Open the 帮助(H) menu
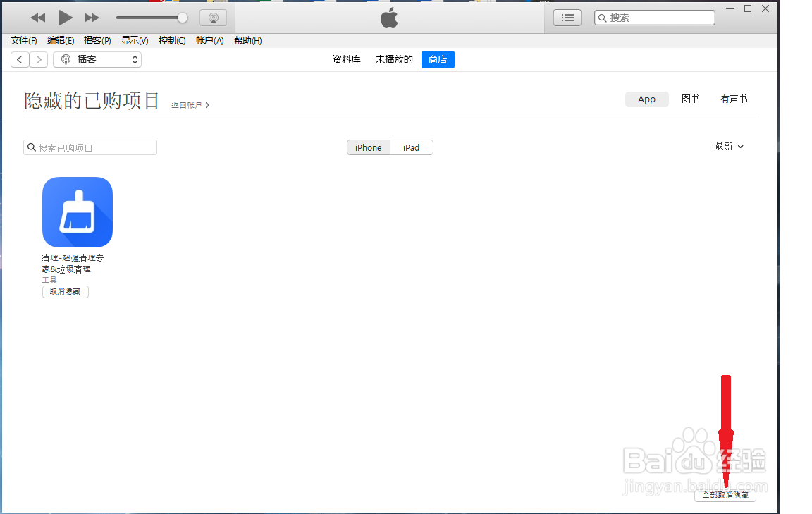 tap(248, 40)
